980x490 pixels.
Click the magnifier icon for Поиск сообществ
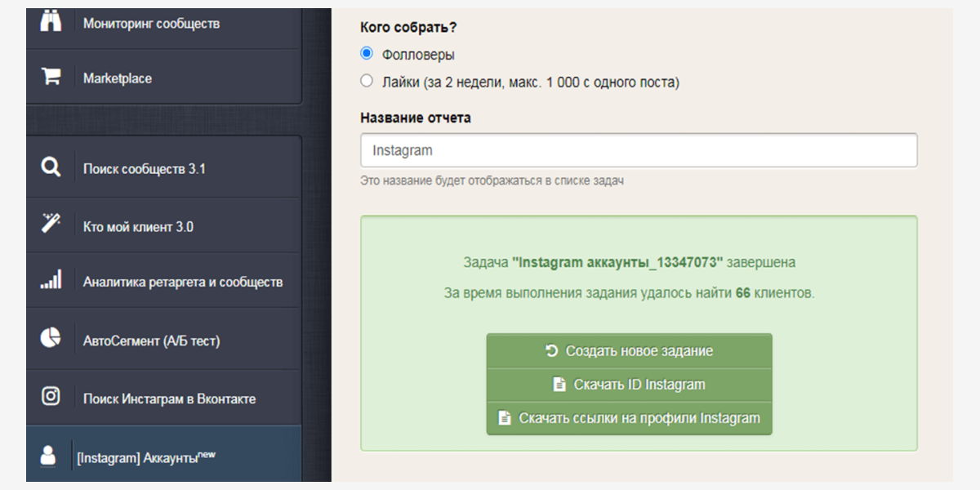pos(51,168)
